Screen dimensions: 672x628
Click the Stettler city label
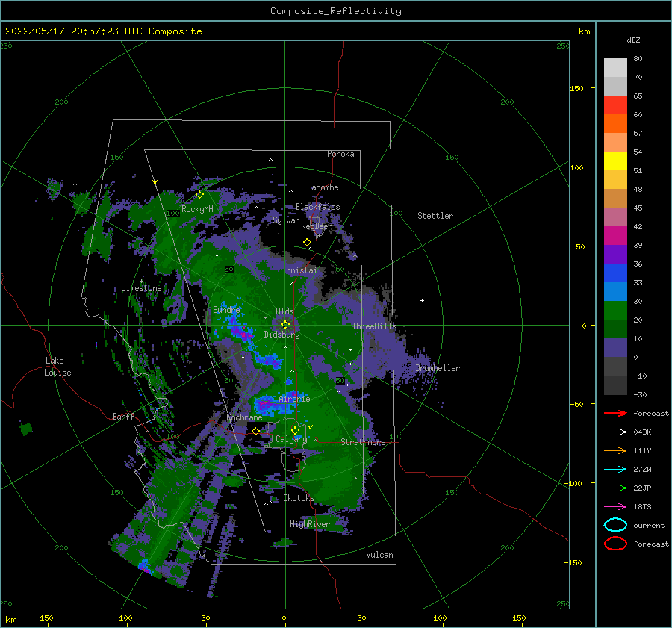pyautogui.click(x=435, y=216)
